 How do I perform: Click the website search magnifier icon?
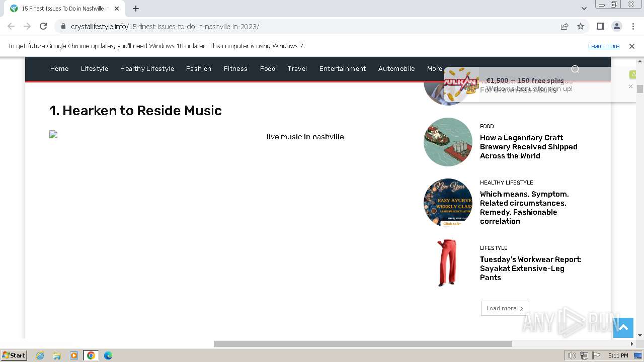[x=575, y=69]
